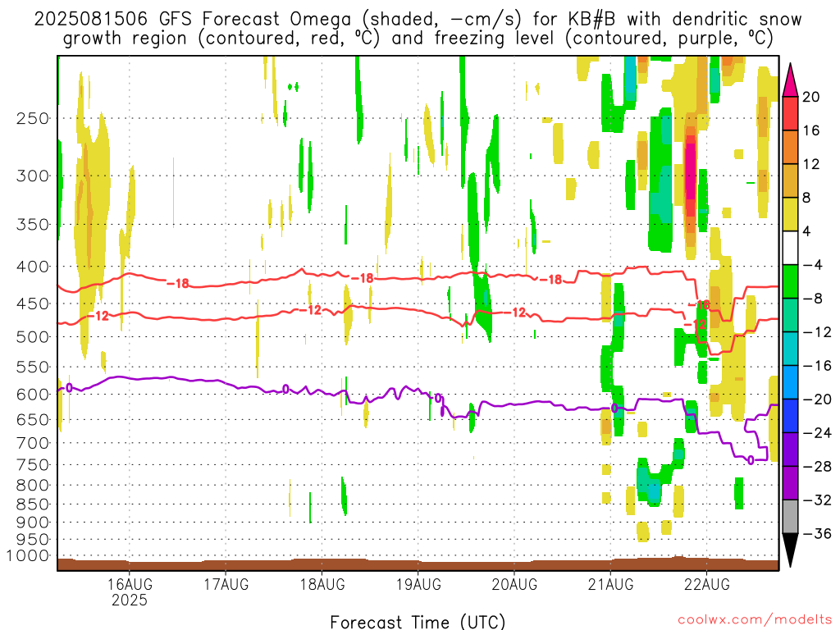Click the dark blue -20 to -24 colorbar segment
Screen dimensions: 840x630
(790, 416)
